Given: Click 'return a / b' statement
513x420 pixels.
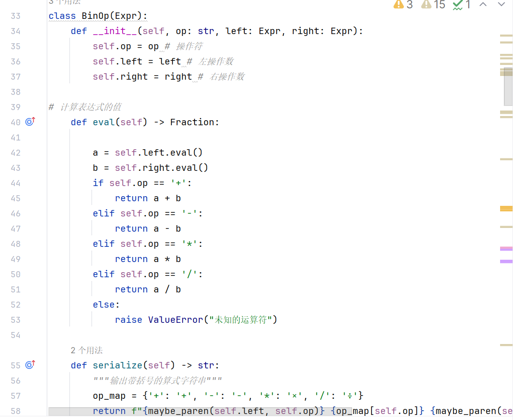Looking at the screenshot, I should [x=148, y=289].
